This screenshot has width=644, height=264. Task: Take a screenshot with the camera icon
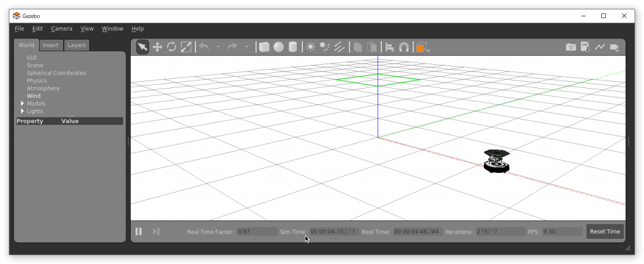[x=570, y=47]
